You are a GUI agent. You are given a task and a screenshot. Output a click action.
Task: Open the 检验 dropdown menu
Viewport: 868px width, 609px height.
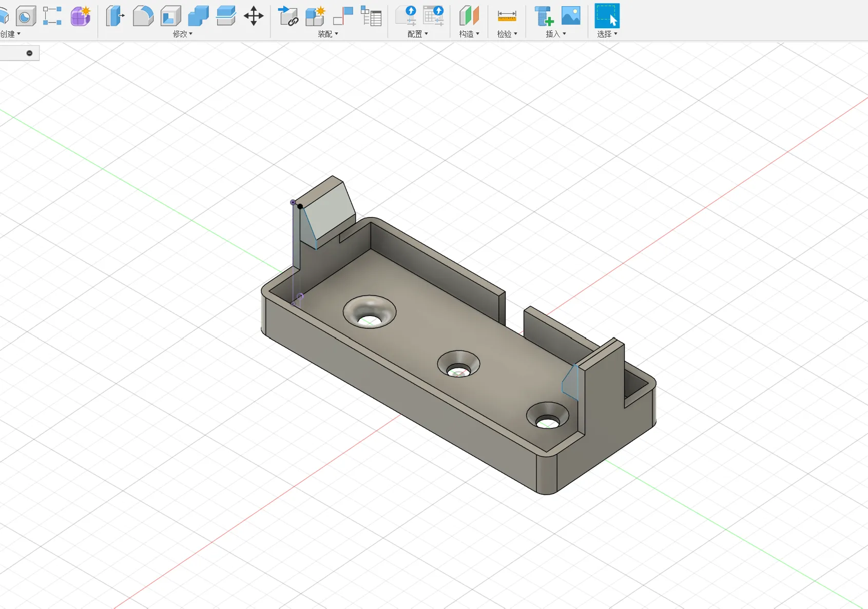click(x=507, y=34)
